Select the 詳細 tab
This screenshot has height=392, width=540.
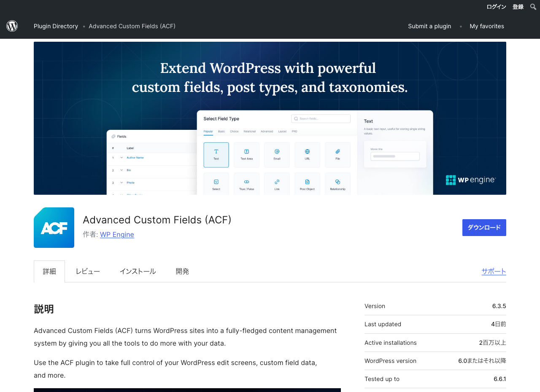coord(49,271)
